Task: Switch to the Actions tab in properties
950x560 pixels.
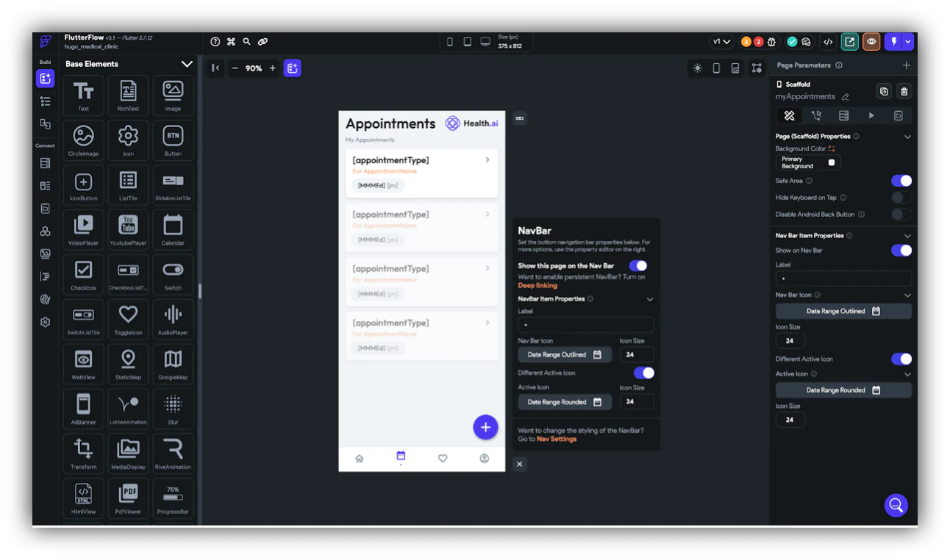Action: [816, 115]
